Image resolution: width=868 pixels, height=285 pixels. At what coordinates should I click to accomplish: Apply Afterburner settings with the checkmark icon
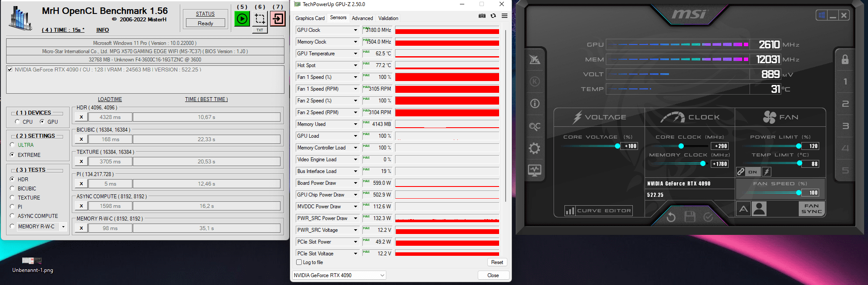click(709, 217)
